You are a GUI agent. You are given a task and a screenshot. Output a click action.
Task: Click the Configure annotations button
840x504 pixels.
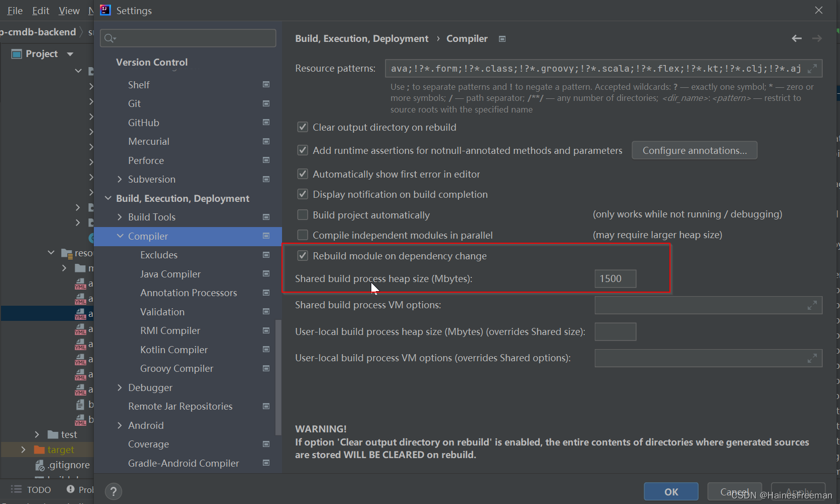click(694, 150)
